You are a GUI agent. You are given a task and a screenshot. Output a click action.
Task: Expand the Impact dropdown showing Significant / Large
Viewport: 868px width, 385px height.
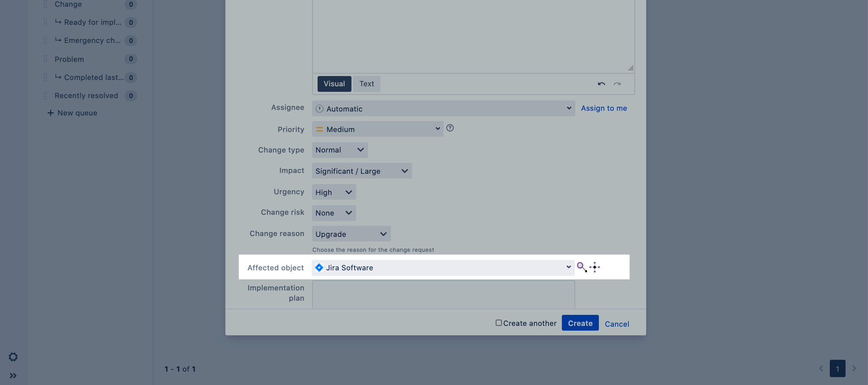coord(362,171)
